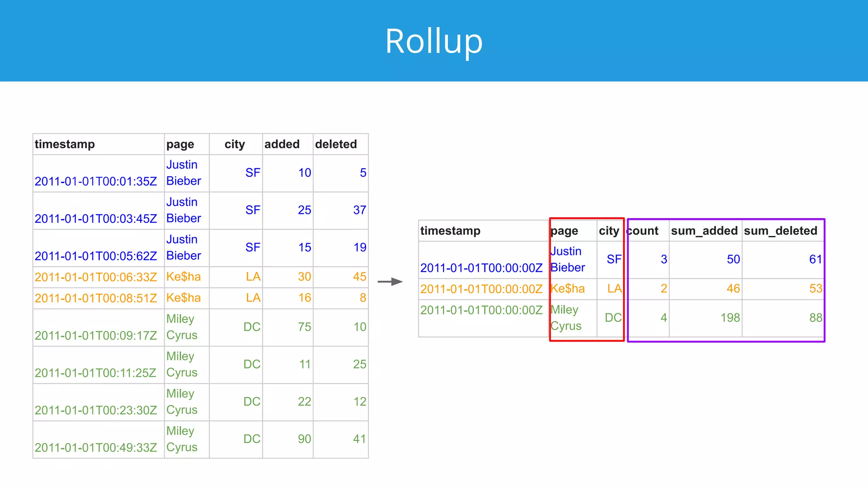Select added value 90
Screen dimensions: 868x488
tap(305, 439)
